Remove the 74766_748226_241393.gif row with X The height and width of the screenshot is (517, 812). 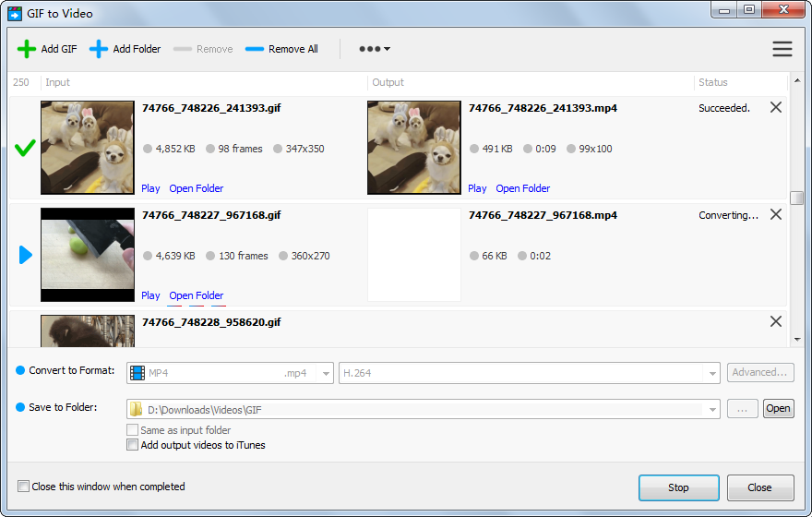(x=775, y=107)
